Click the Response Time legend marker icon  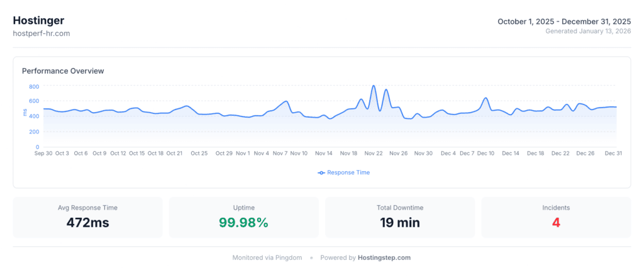point(321,172)
